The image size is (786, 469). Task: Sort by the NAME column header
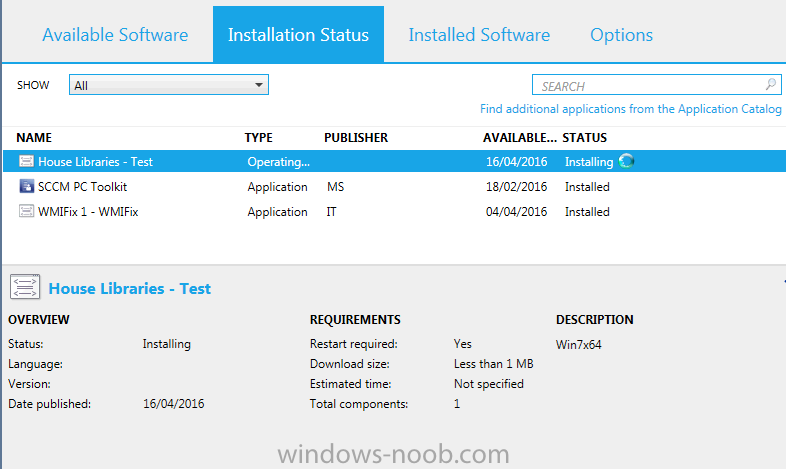pyautogui.click(x=34, y=137)
